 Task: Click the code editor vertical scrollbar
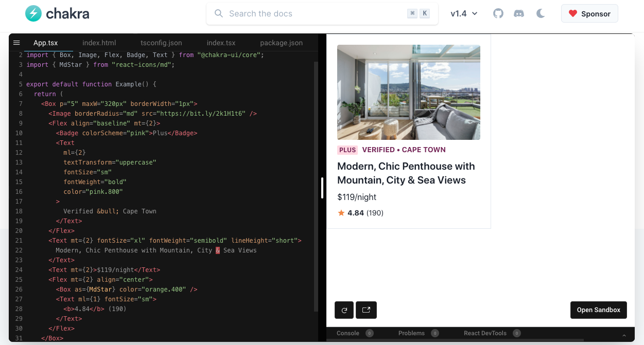point(316,186)
